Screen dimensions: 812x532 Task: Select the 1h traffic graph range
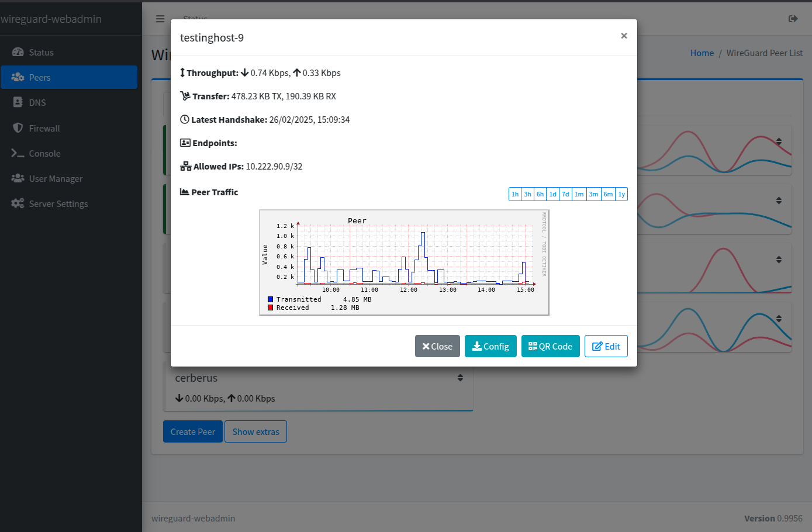tap(515, 194)
